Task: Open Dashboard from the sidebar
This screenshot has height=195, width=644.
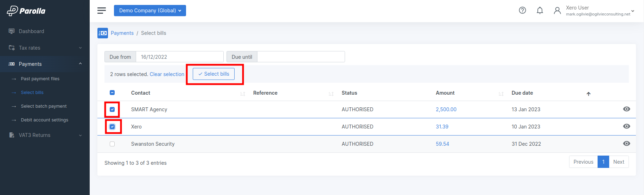Action: point(31,31)
